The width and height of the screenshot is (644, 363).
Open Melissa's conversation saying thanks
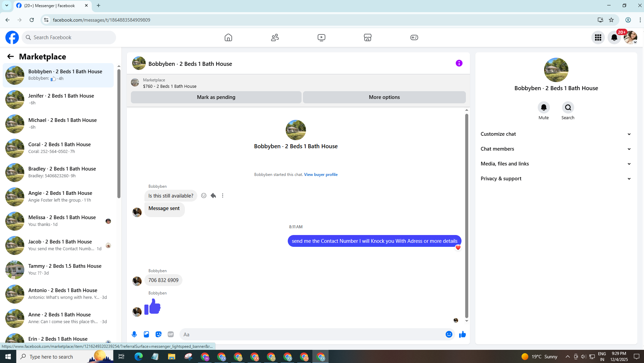58,221
